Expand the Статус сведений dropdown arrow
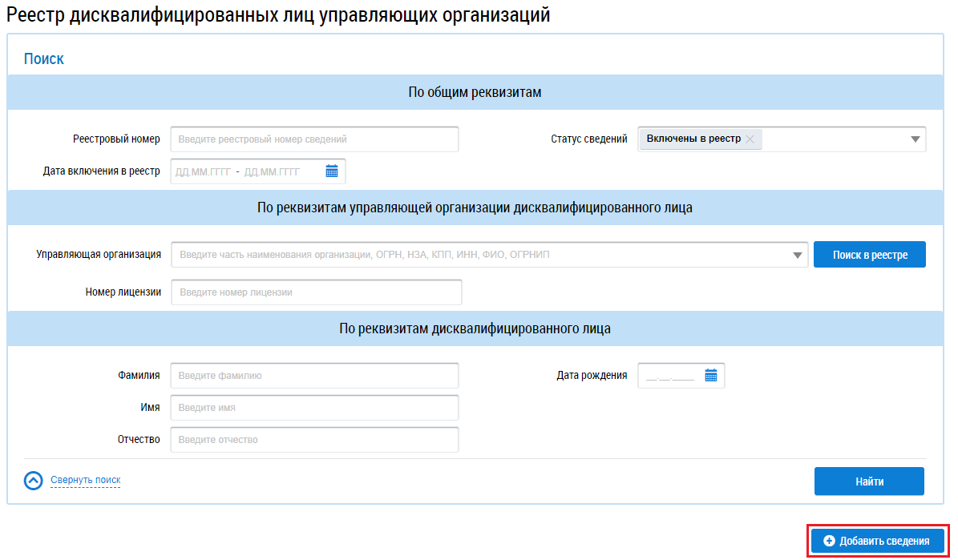This screenshot has height=560, width=958. pos(915,139)
